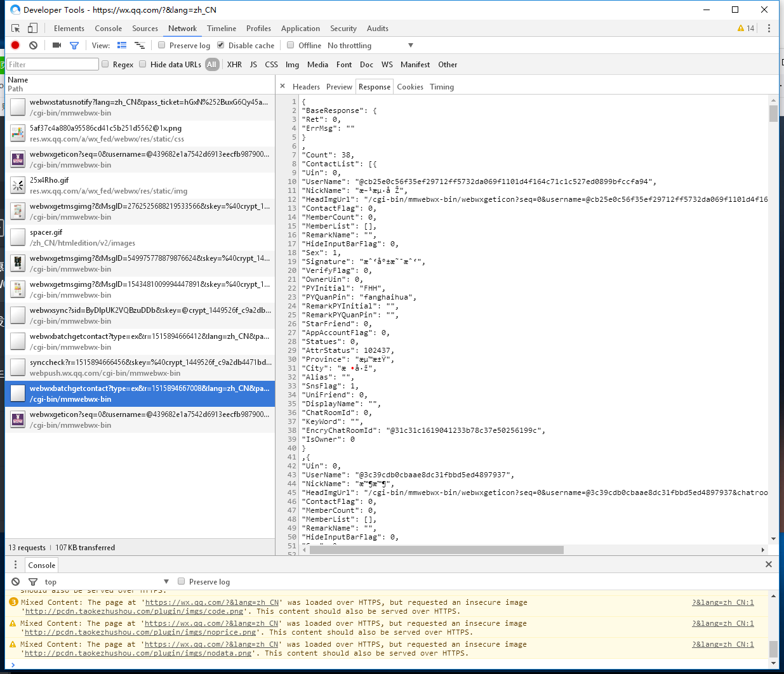This screenshot has height=674, width=784.
Task: Open the console context 'top' dropdown
Action: 107,582
